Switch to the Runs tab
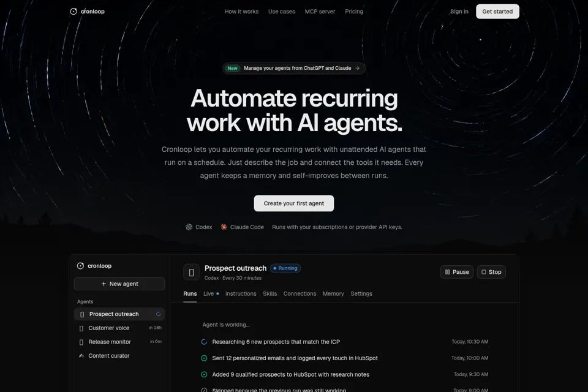The image size is (588, 392). click(190, 294)
